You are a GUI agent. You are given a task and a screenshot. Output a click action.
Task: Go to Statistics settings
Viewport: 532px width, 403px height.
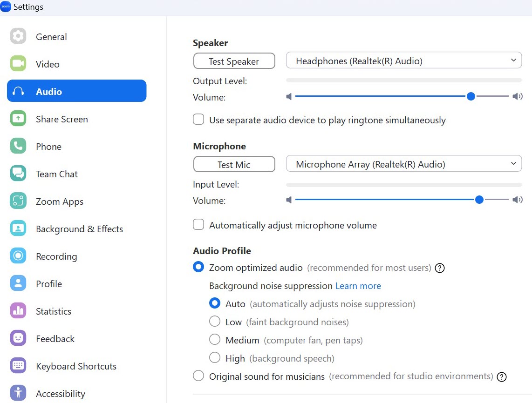click(77, 311)
